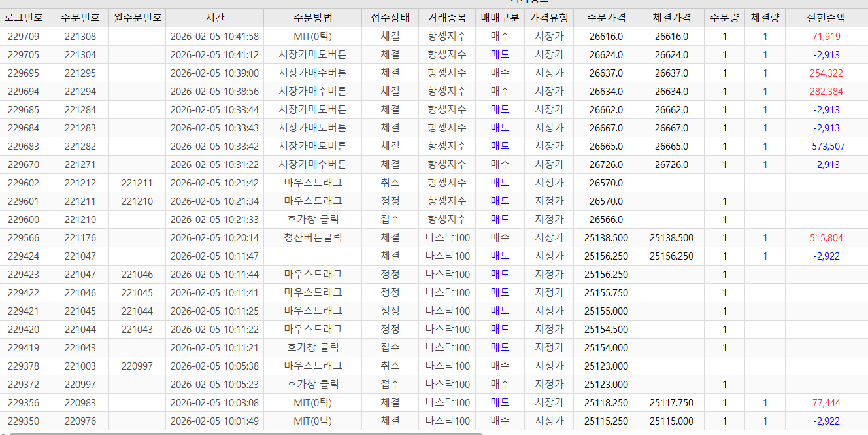Click -2,922 profit in log 229424 row
This screenshot has height=435, width=868.
coord(826,256)
